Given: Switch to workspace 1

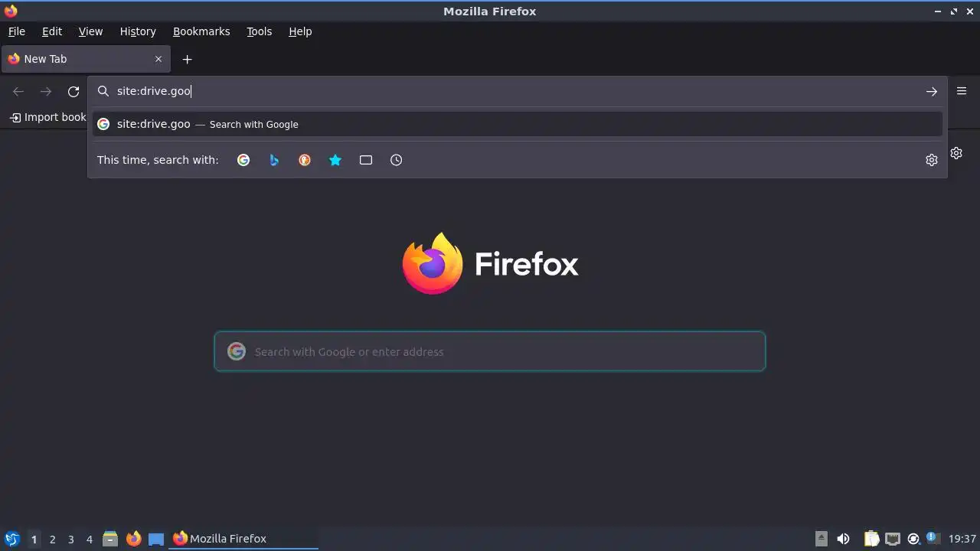Looking at the screenshot, I should [x=34, y=539].
